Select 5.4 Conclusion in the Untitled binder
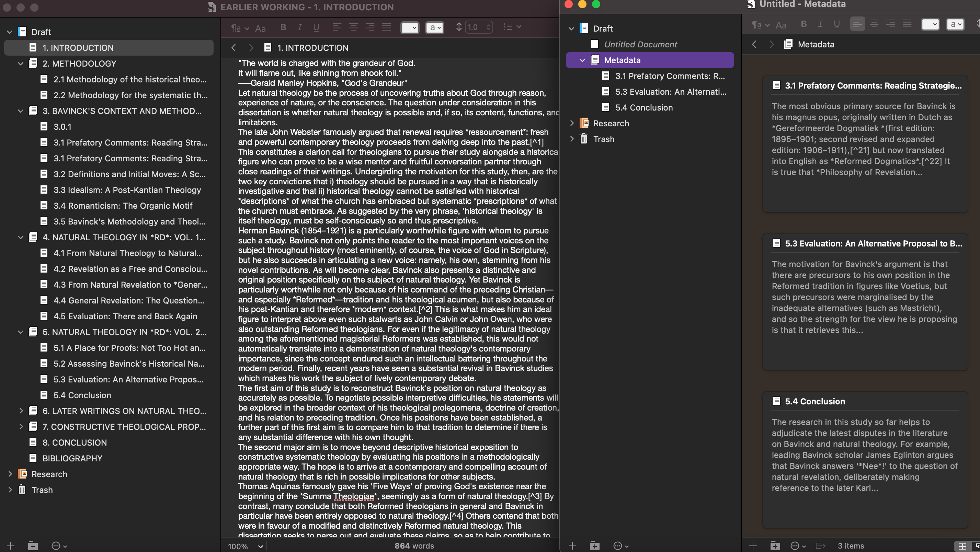Image resolution: width=980 pixels, height=552 pixels. (x=650, y=108)
